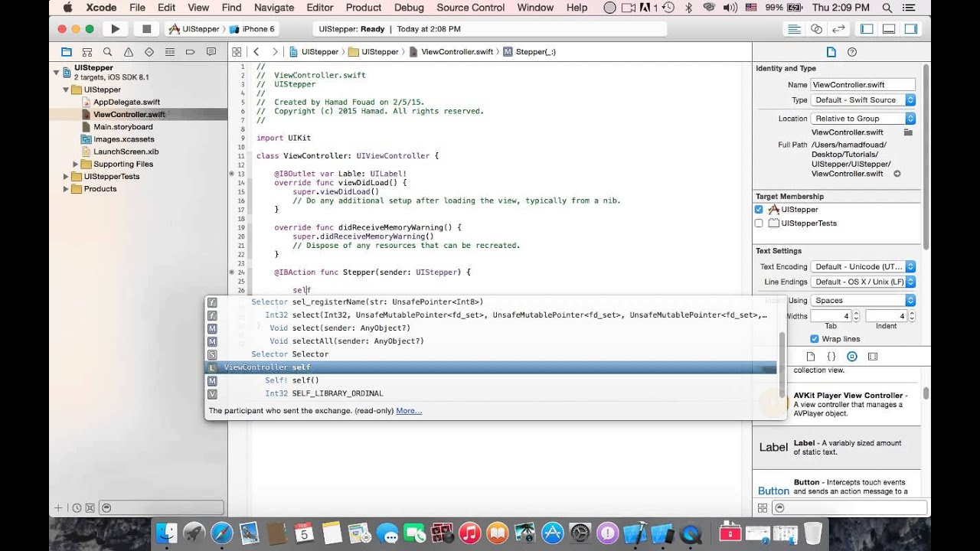Toggle UIStepper target membership checkbox

pos(759,210)
